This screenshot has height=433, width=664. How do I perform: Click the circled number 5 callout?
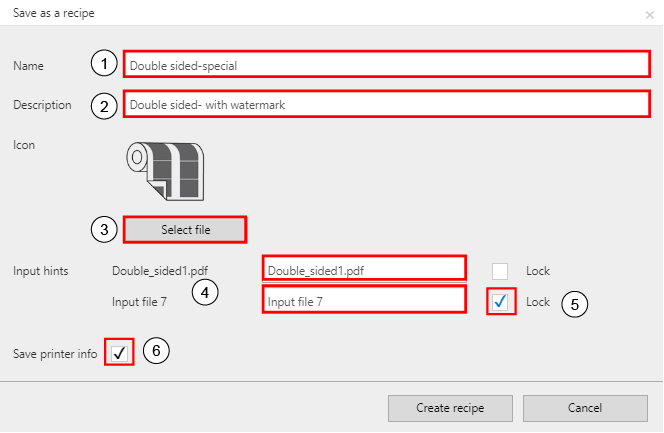(575, 304)
